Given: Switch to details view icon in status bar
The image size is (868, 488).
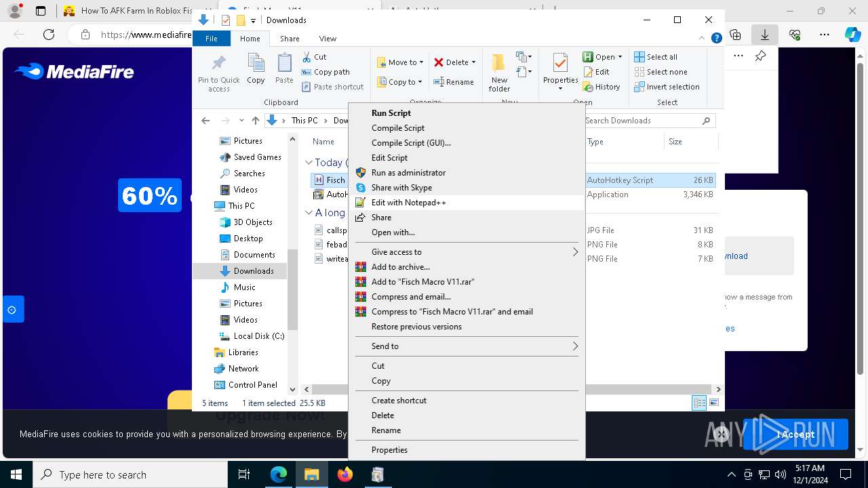Looking at the screenshot, I should [699, 403].
